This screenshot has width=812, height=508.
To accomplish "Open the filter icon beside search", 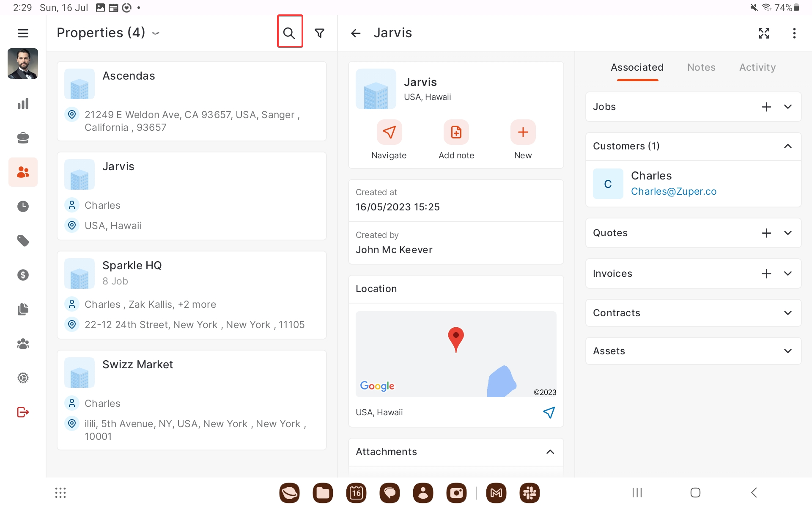I will coord(320,33).
